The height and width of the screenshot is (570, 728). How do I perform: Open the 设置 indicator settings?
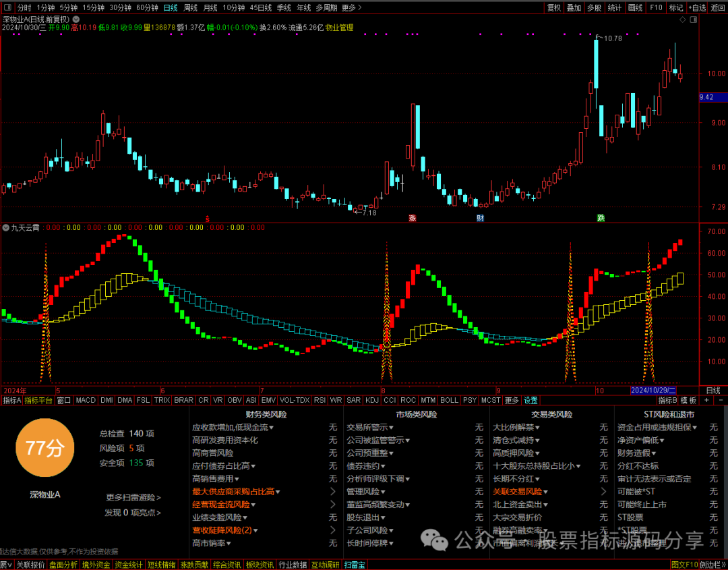coord(530,401)
